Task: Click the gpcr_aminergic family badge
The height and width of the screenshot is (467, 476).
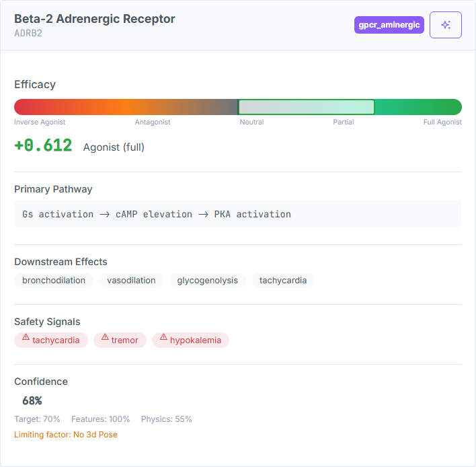Action: [x=389, y=25]
